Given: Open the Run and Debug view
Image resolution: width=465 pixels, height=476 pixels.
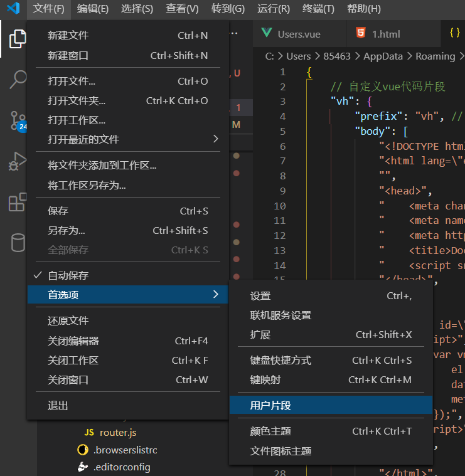Looking at the screenshot, I should point(18,161).
